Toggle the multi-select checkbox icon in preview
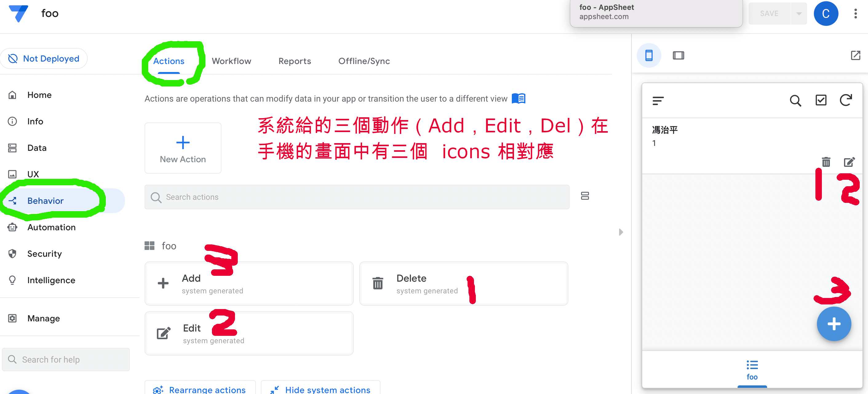 point(821,100)
